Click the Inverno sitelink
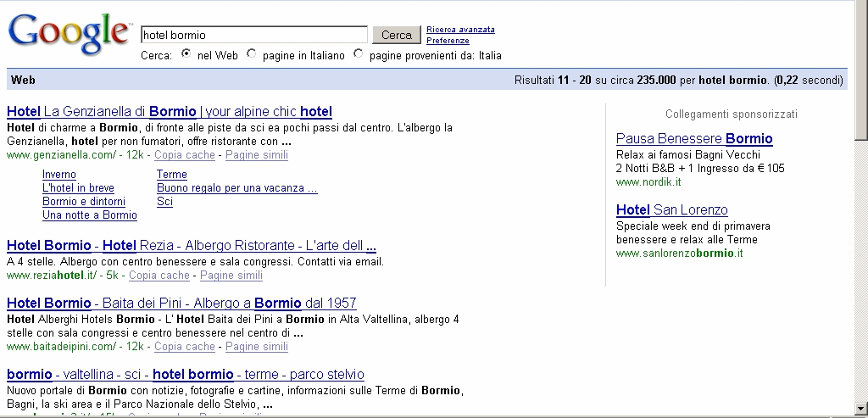 coord(59,175)
